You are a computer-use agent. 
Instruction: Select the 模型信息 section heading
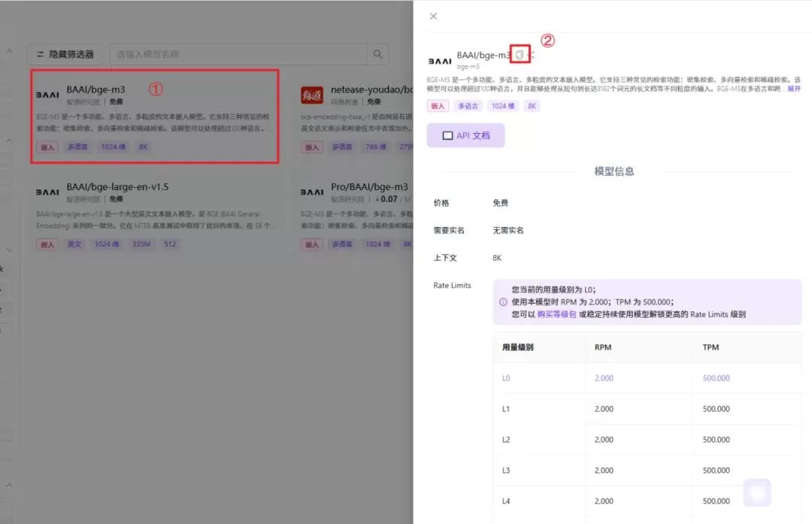click(614, 171)
